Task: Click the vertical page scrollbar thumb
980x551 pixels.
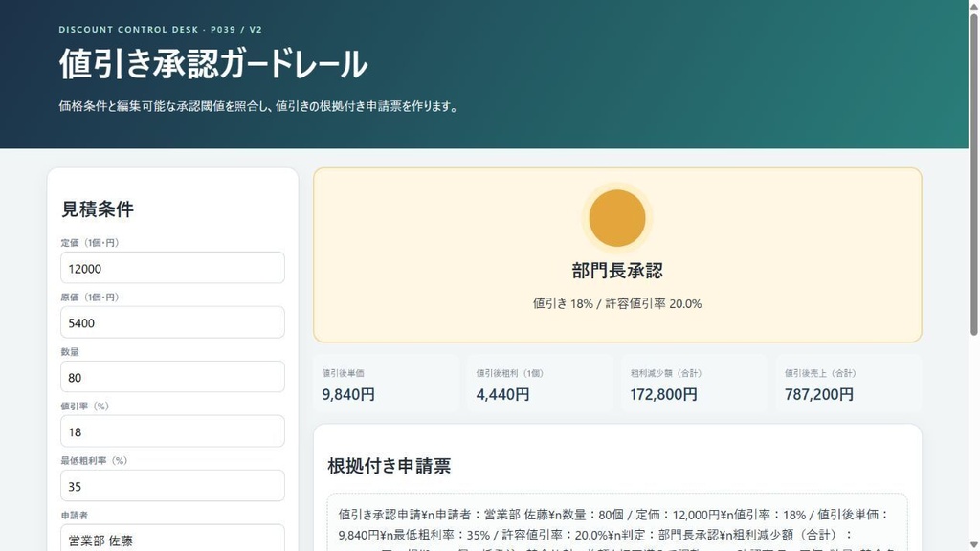Action: point(973,174)
